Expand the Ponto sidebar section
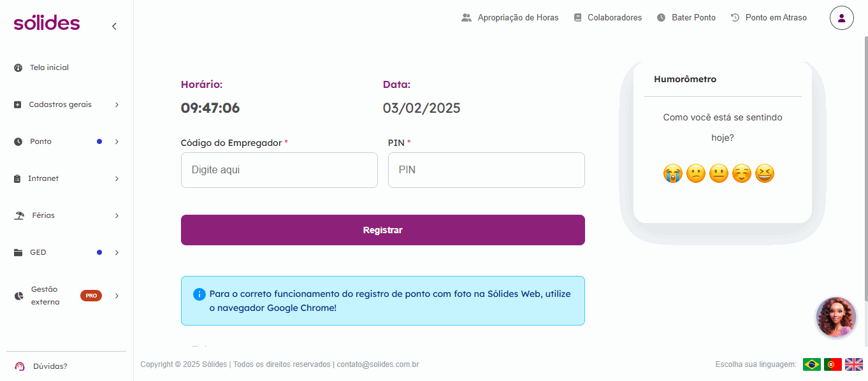This screenshot has width=868, height=381. [66, 141]
